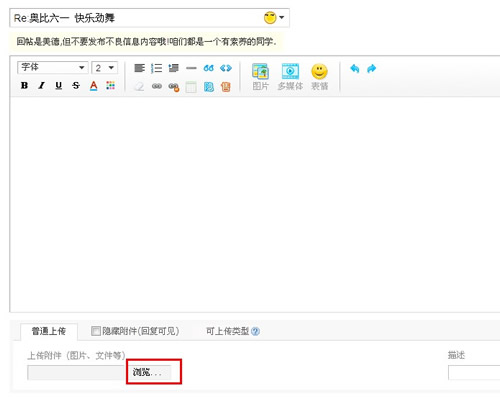Toggle bold text formatting
Screen dimensions: 500x399
24,86
